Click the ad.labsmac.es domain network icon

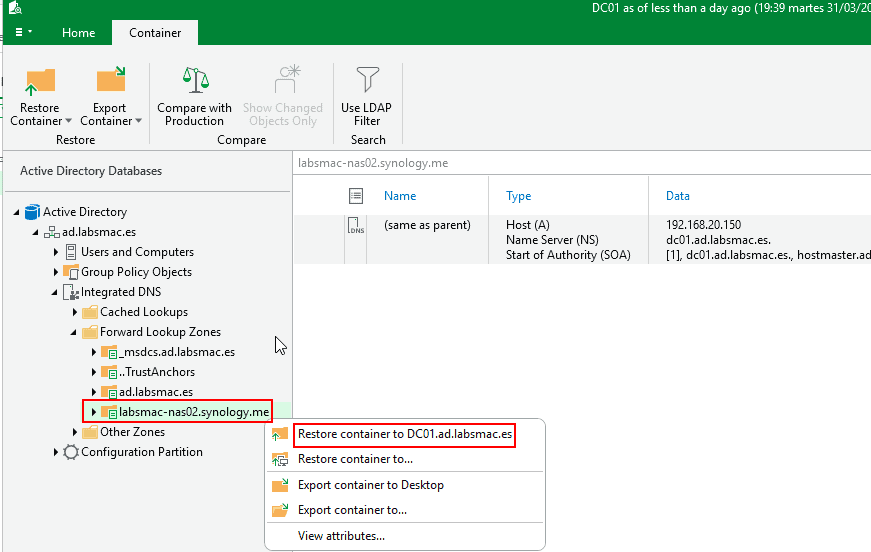(x=52, y=232)
